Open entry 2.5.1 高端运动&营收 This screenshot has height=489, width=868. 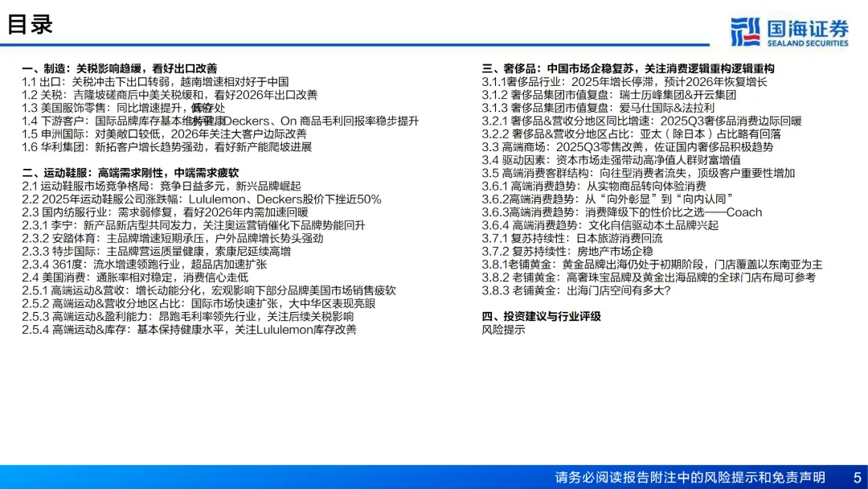[x=209, y=290]
